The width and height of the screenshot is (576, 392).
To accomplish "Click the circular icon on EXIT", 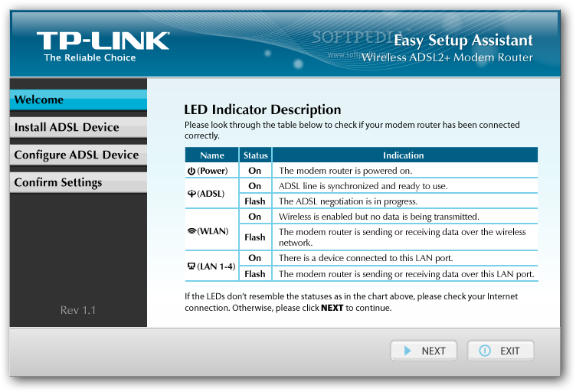I will 485,351.
